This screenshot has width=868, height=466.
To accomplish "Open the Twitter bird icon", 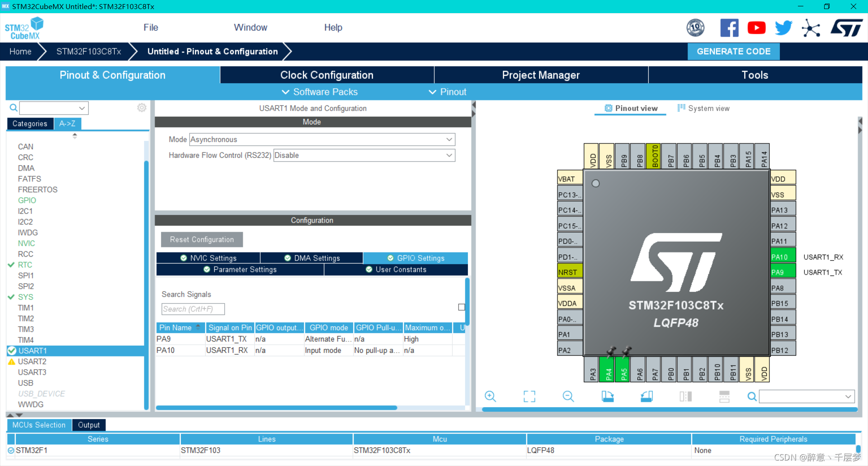I will click(783, 28).
